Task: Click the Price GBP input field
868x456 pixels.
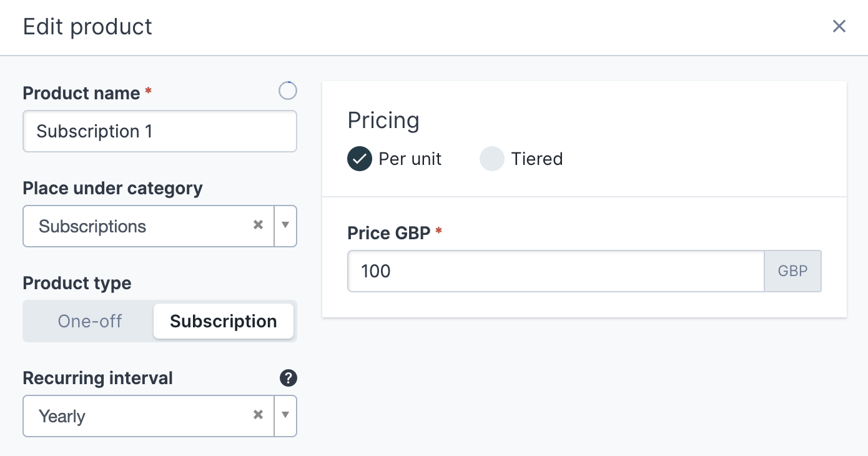Action: coord(556,271)
